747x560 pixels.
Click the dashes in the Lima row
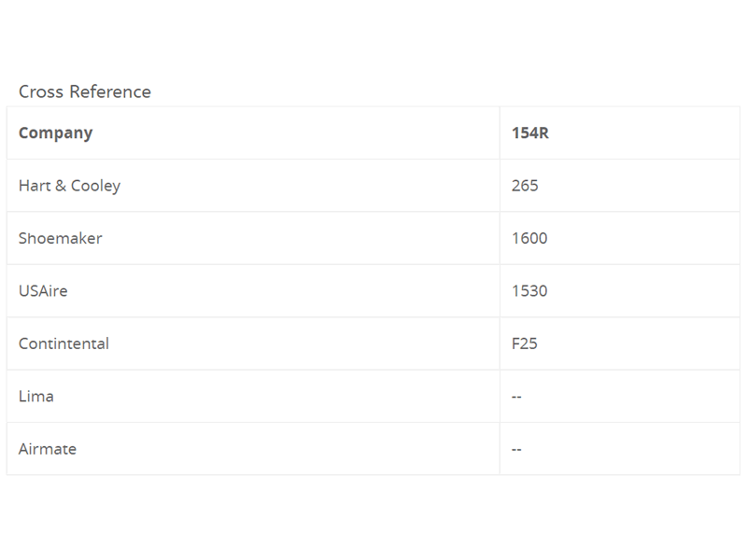[x=516, y=397]
